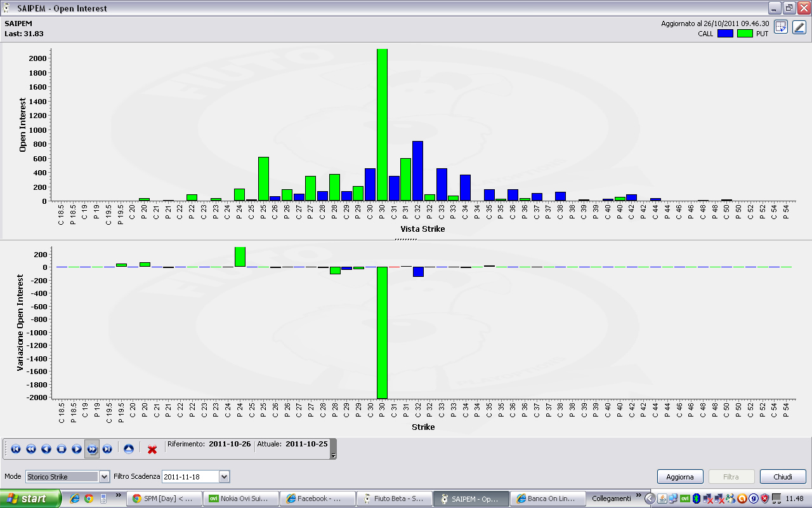This screenshot has height=508, width=812.
Task: Expand the Mode dropdown showing Storico Strike
Action: tap(68, 476)
